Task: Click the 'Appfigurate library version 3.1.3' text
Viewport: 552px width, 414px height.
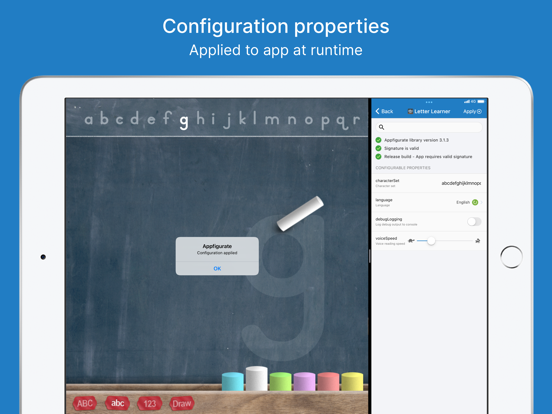Action: (416, 140)
